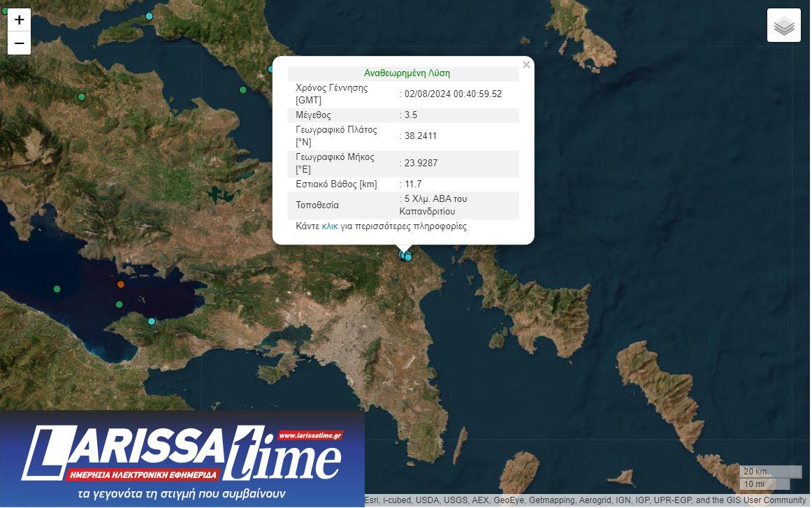
Task: Click the 'Αναθεωρημένη Λύση' popup heading
Action: 407,73
